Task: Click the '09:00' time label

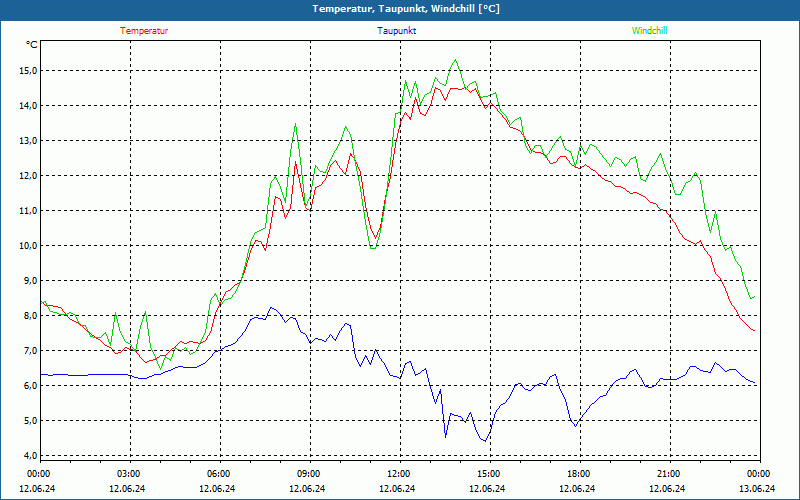Action: tap(308, 474)
